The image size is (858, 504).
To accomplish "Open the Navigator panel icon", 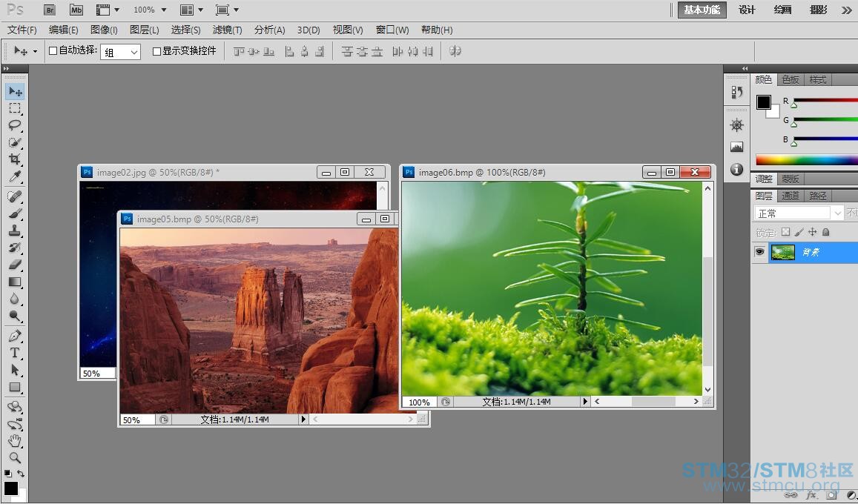I will (x=736, y=125).
